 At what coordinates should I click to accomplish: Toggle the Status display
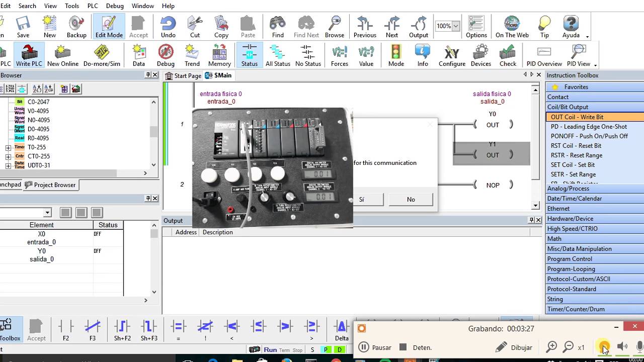[x=250, y=55]
